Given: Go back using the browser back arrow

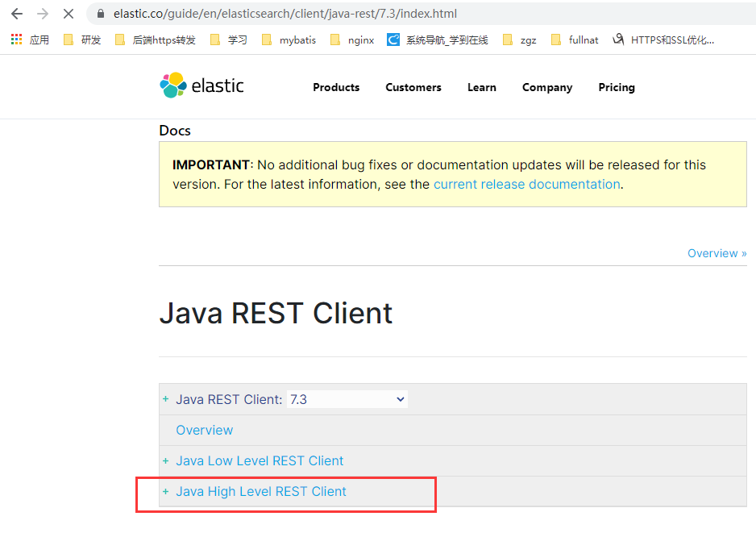Looking at the screenshot, I should pos(17,14).
